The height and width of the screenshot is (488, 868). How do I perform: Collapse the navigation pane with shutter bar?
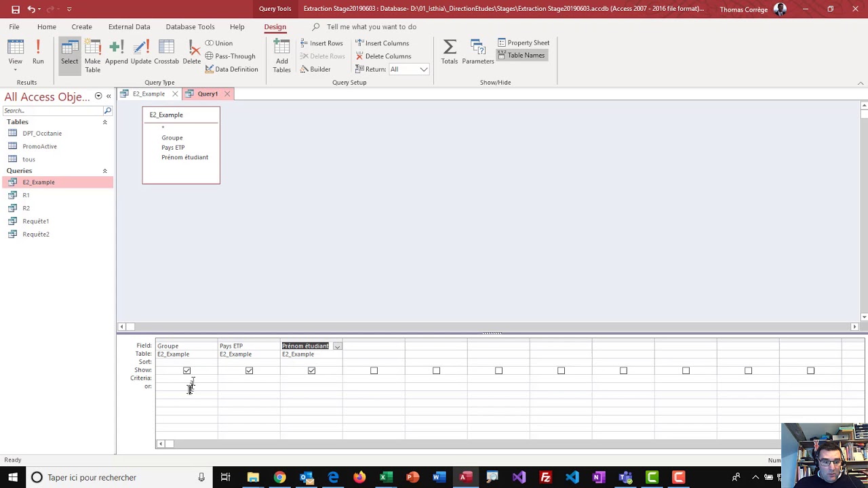108,96
